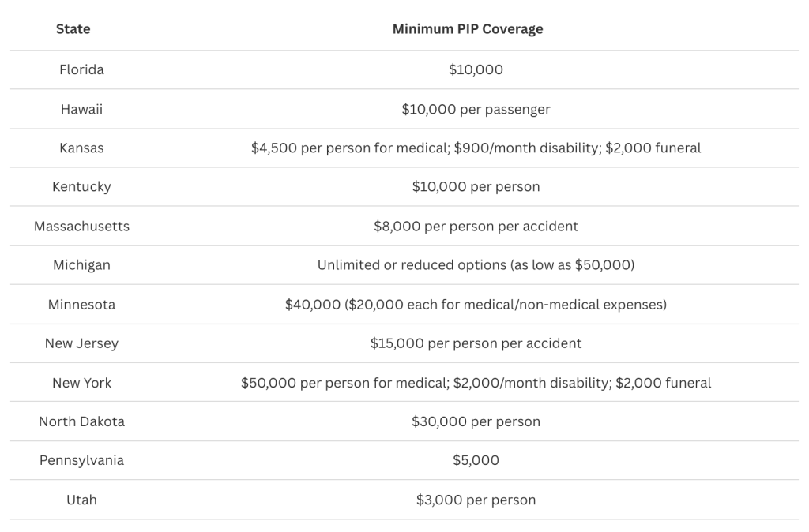Select the Minnesota row label
The width and height of the screenshot is (809, 532).
pos(81,304)
